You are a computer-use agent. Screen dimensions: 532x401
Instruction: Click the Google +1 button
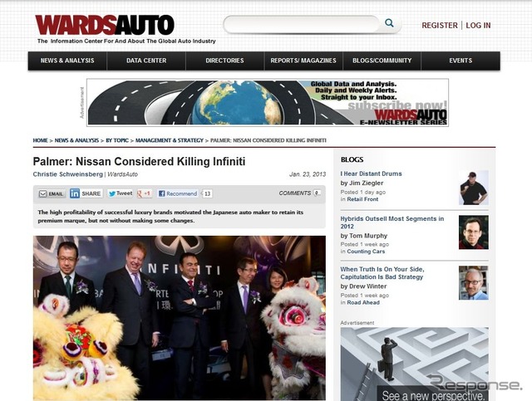pyautogui.click(x=144, y=193)
